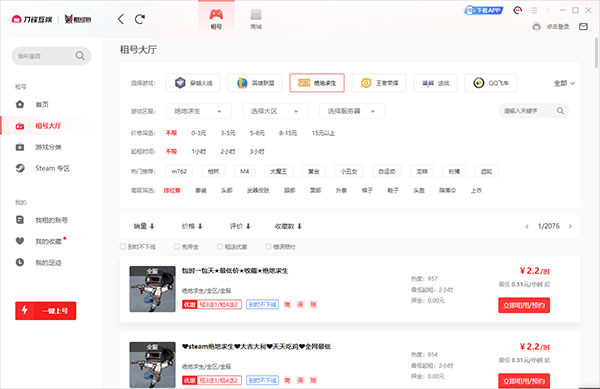Go to previous page arrow

point(527,226)
